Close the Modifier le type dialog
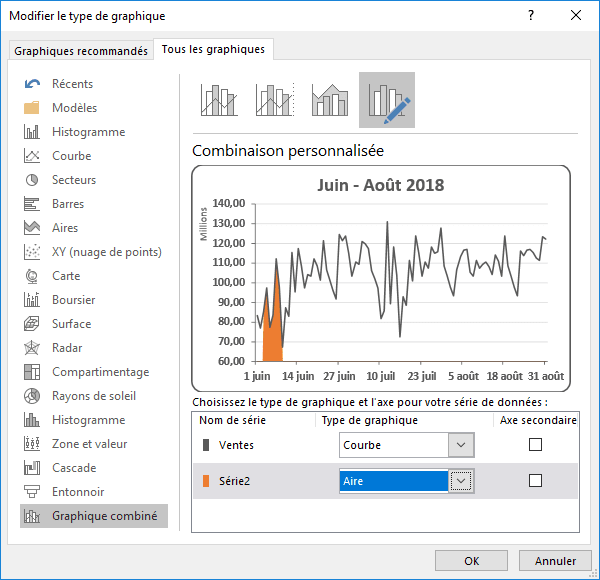 (x=576, y=15)
